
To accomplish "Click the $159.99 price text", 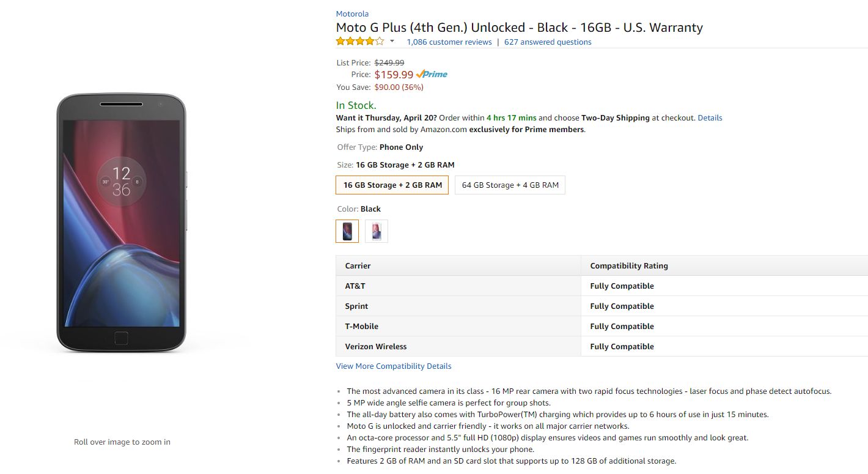I will point(394,75).
